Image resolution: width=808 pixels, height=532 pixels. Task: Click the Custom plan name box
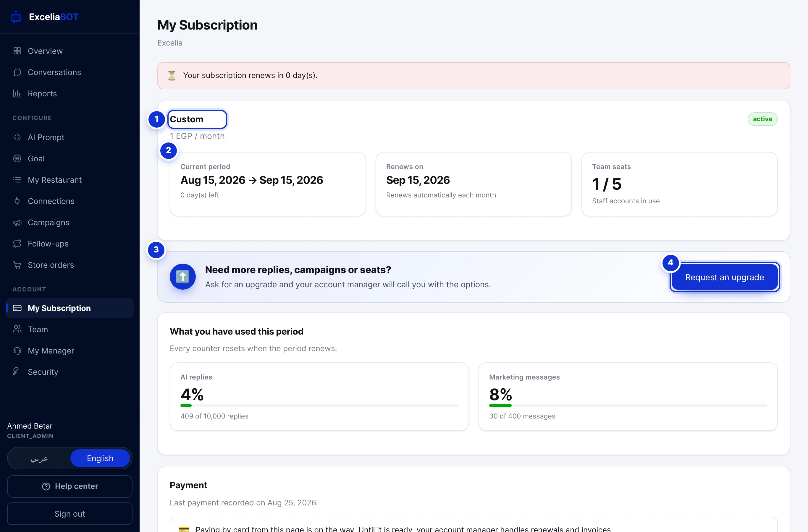coord(197,119)
